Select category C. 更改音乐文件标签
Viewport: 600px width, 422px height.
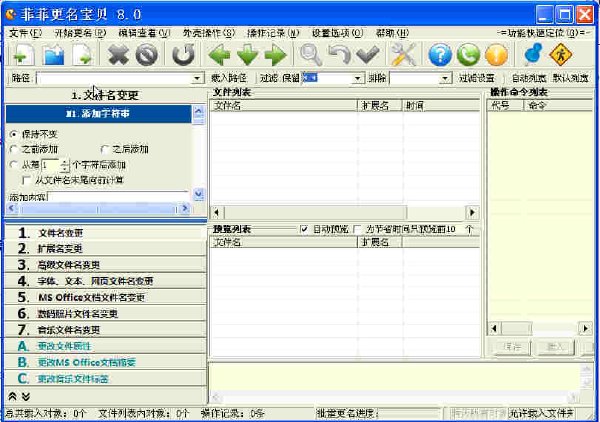[x=105, y=379]
